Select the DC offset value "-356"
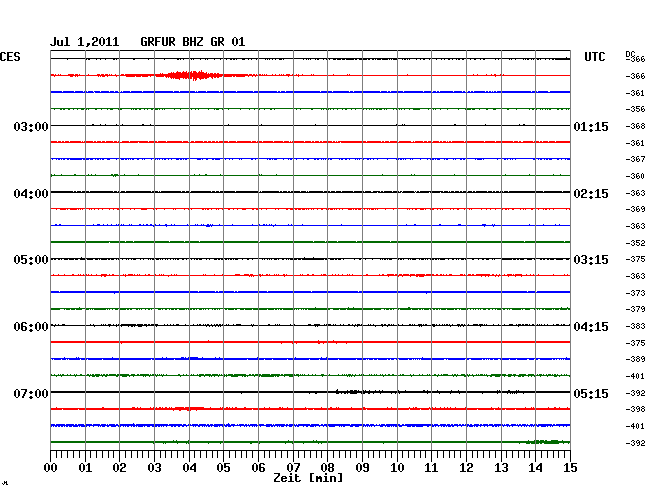 coord(635,109)
